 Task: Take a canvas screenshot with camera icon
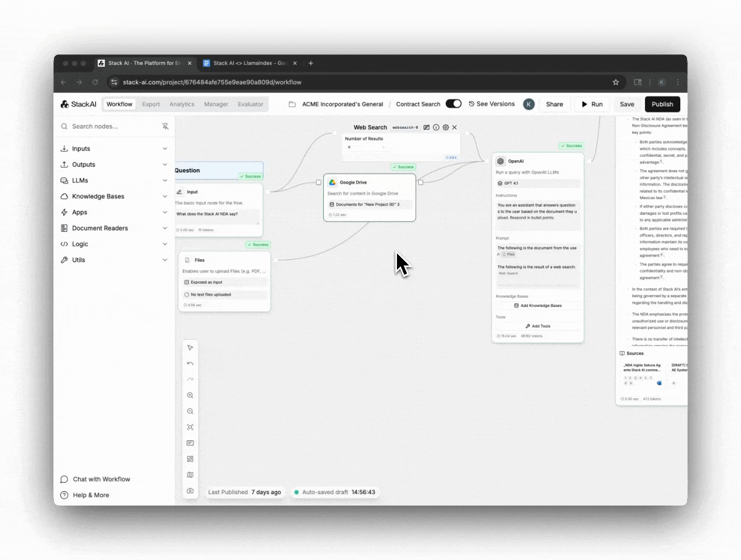[190, 491]
